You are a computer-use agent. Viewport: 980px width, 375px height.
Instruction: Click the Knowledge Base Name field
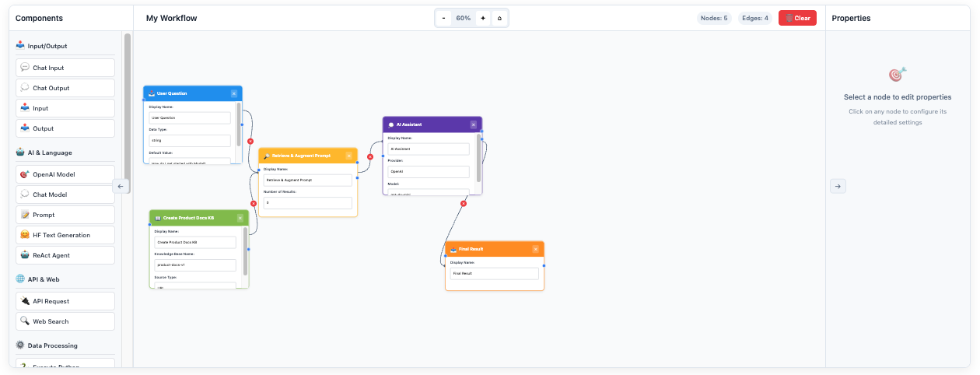pyautogui.click(x=195, y=265)
